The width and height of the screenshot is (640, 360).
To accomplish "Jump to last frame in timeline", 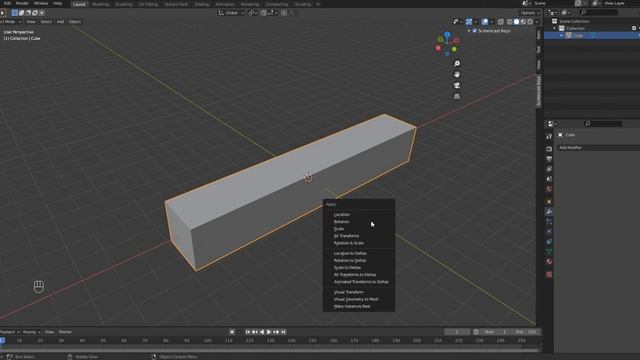I will [283, 332].
